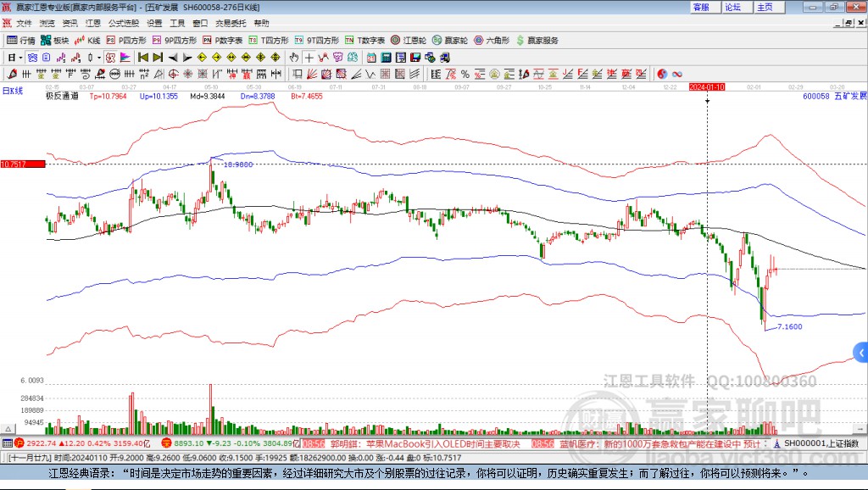
Task: Open the P数字表 tool
Action: click(x=223, y=41)
